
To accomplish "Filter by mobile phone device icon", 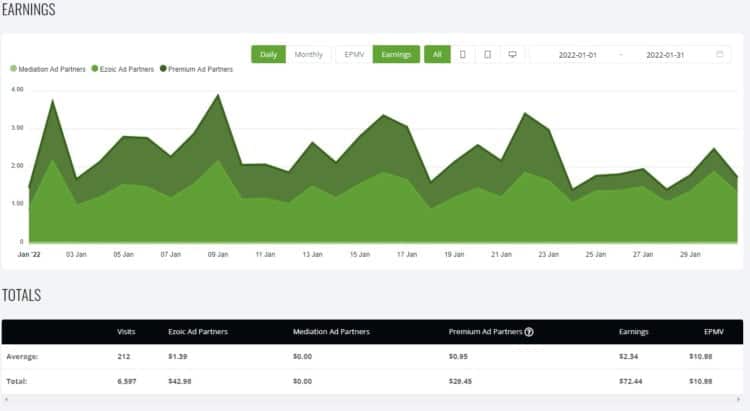I will (463, 55).
